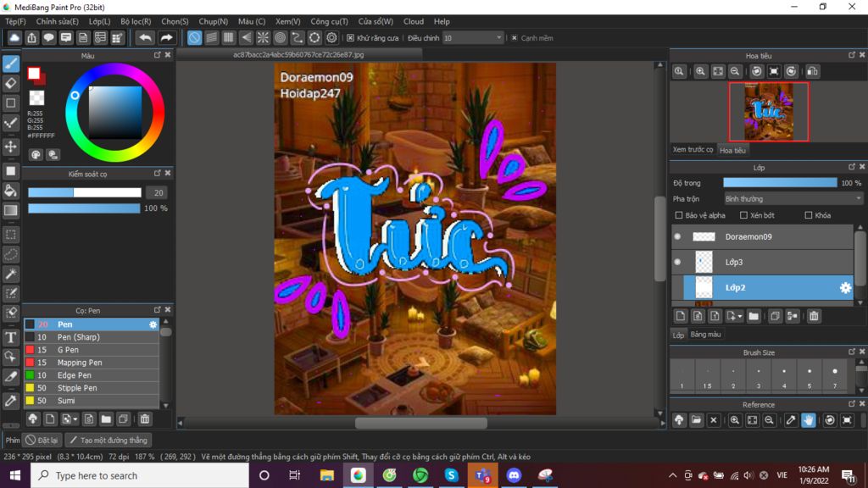Select the Move tool

tap(10, 147)
